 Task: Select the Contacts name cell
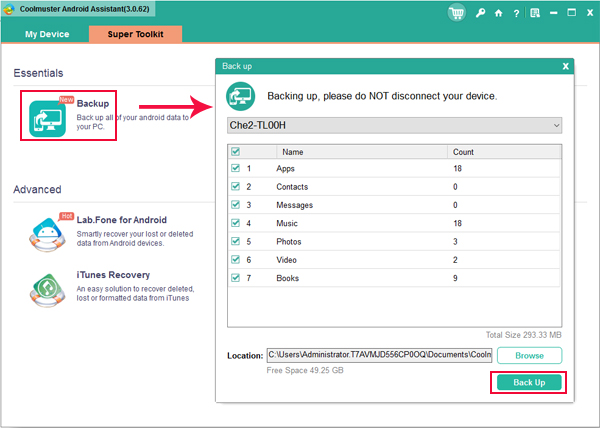point(292,187)
